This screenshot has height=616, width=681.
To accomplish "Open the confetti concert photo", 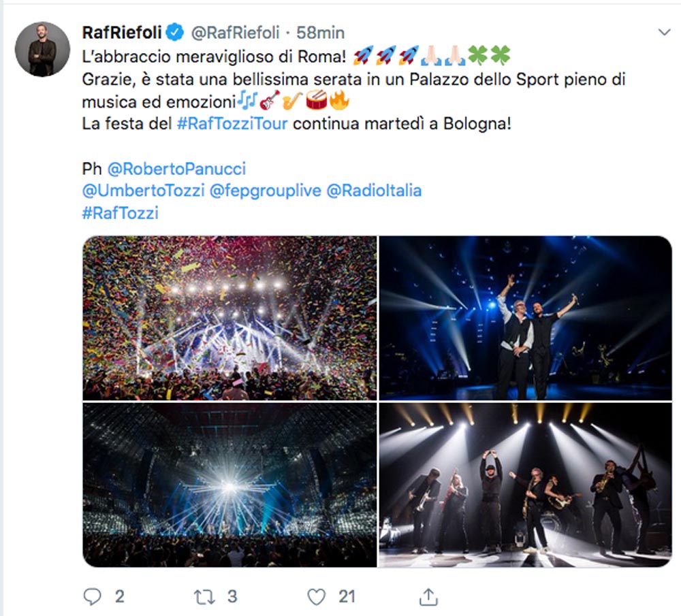I will click(x=229, y=318).
